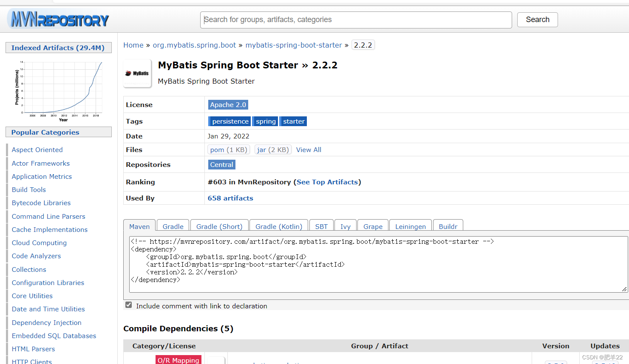This screenshot has height=364, width=629.
Task: Uncheck Include comment with link to declaration
Action: coord(128,305)
